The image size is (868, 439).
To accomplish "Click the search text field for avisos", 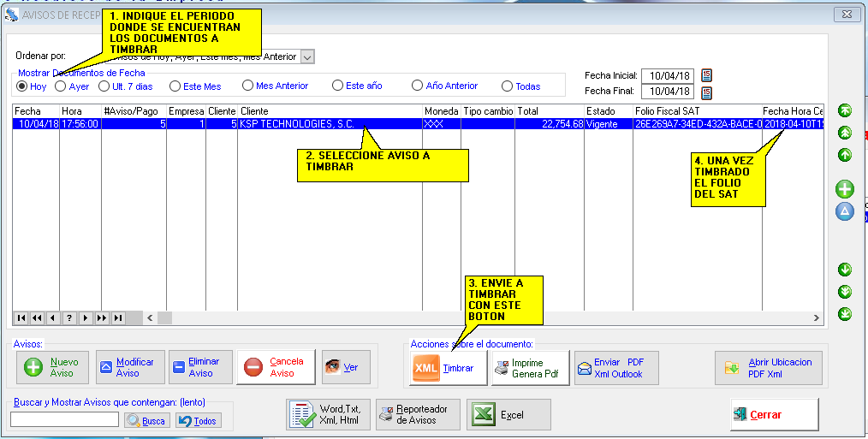I will click(x=64, y=419).
